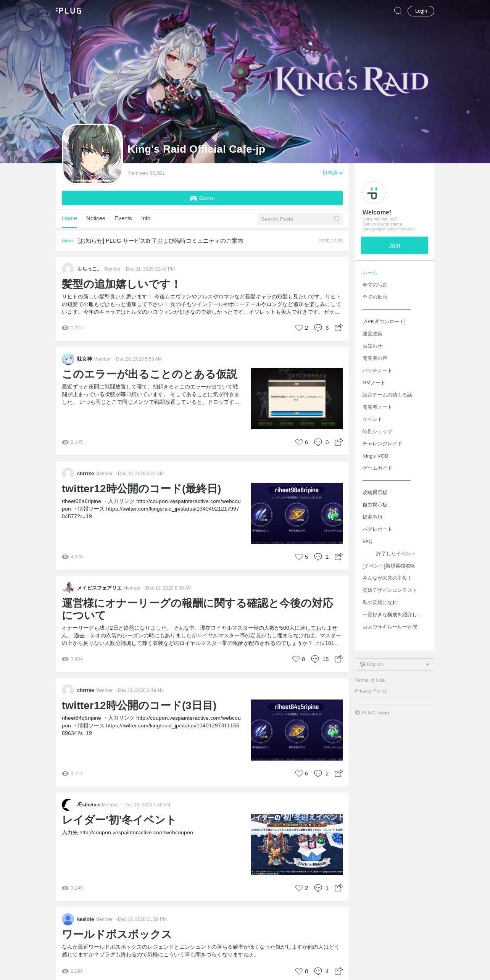Like the twitter12時公開のコード(最終日) post
Image resolution: width=490 pixels, height=980 pixels.
pos(299,557)
